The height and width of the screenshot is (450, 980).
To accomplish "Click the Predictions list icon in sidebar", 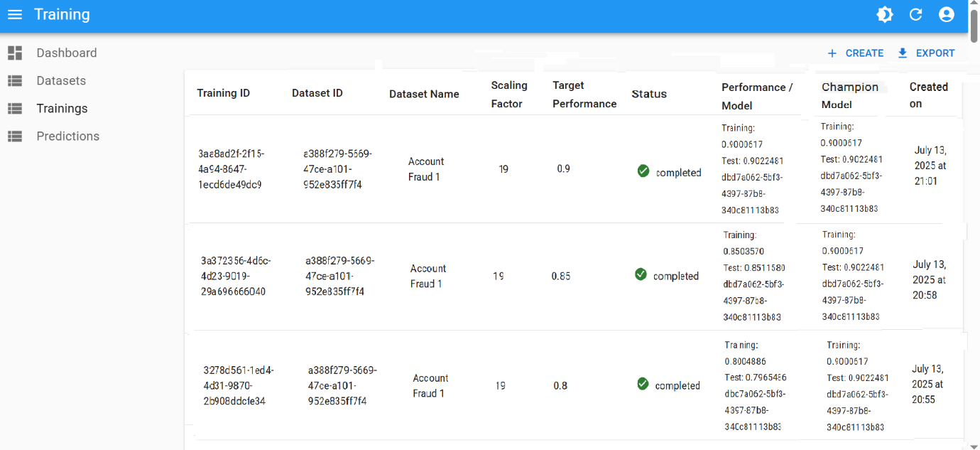I will 15,136.
